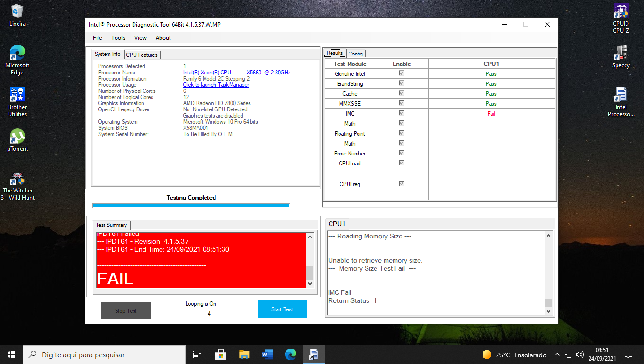The width and height of the screenshot is (644, 364).
Task: Open the Lixeira recycle bin icon
Action: (x=18, y=15)
